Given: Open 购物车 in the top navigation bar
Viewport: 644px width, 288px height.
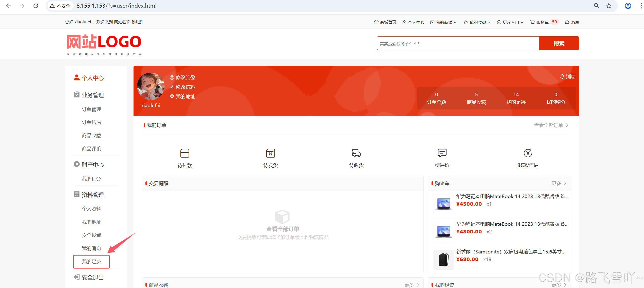Looking at the screenshot, I should pos(542,22).
